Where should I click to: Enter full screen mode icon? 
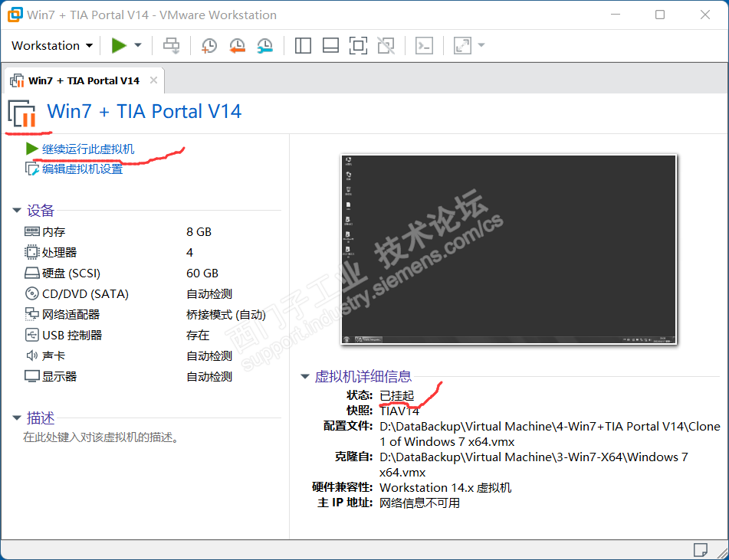pos(358,45)
